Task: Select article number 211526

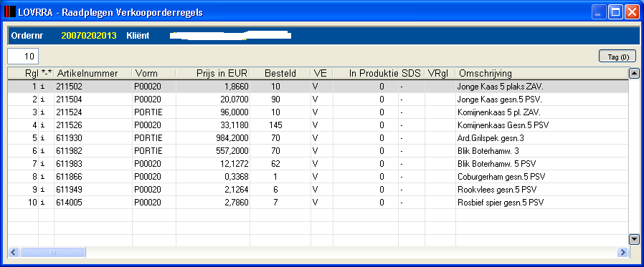Action: 70,125
